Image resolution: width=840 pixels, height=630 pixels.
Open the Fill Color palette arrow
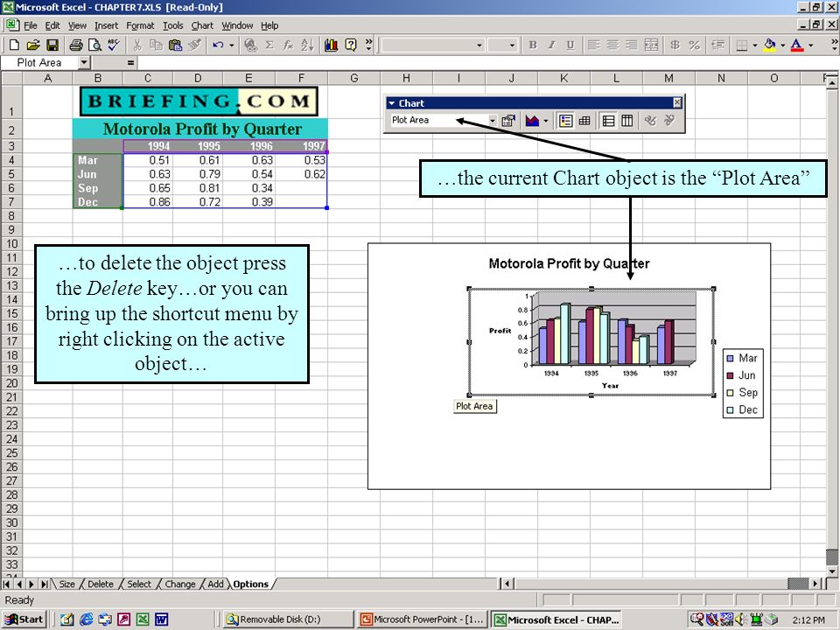pyautogui.click(x=782, y=45)
